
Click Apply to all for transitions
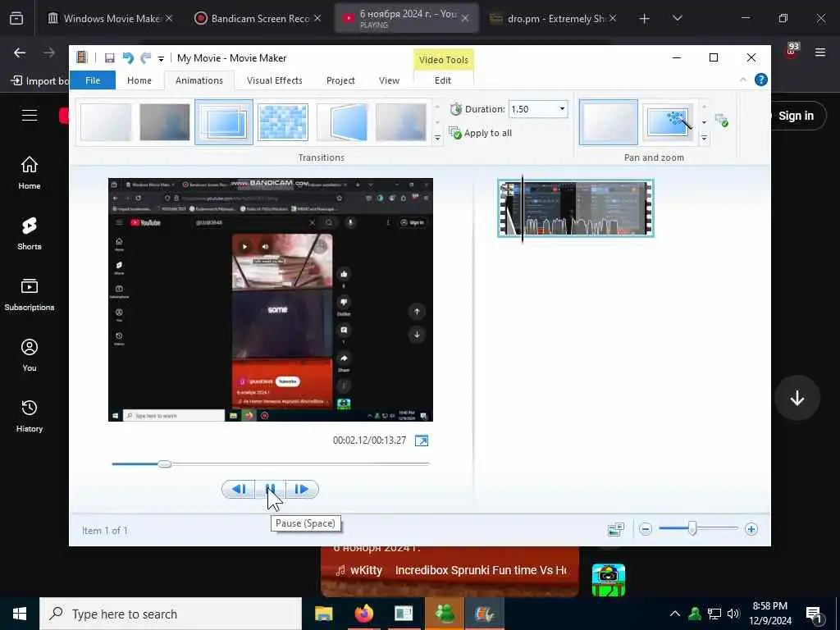tap(481, 133)
